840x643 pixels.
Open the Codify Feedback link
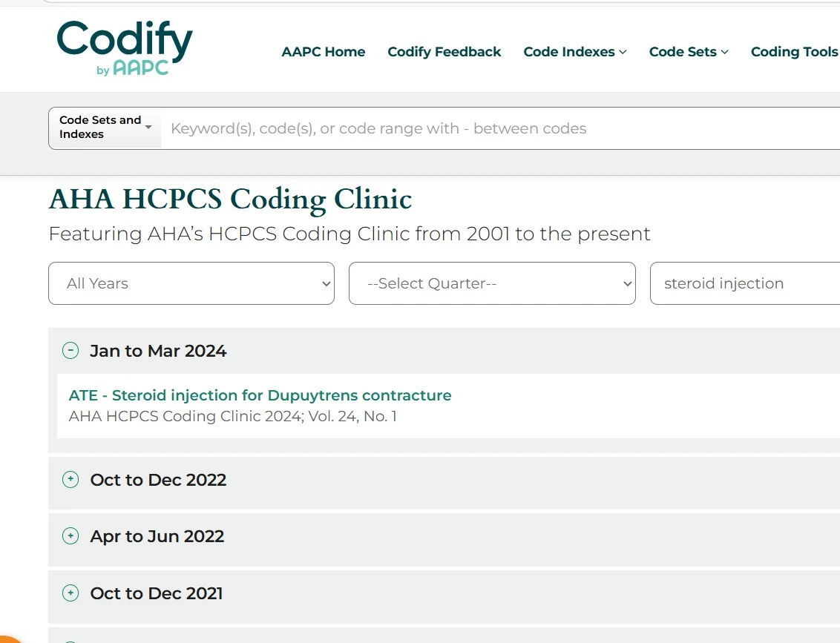coord(444,52)
